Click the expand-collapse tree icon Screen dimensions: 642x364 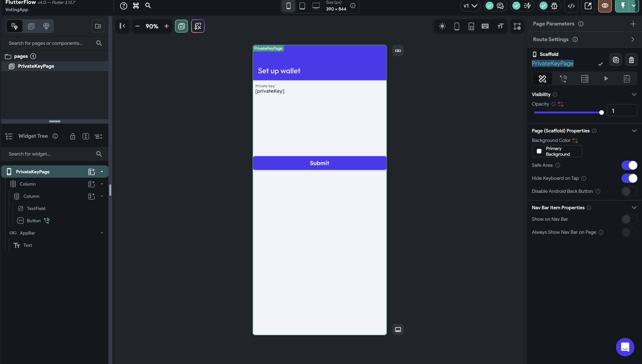pyautogui.click(x=86, y=136)
